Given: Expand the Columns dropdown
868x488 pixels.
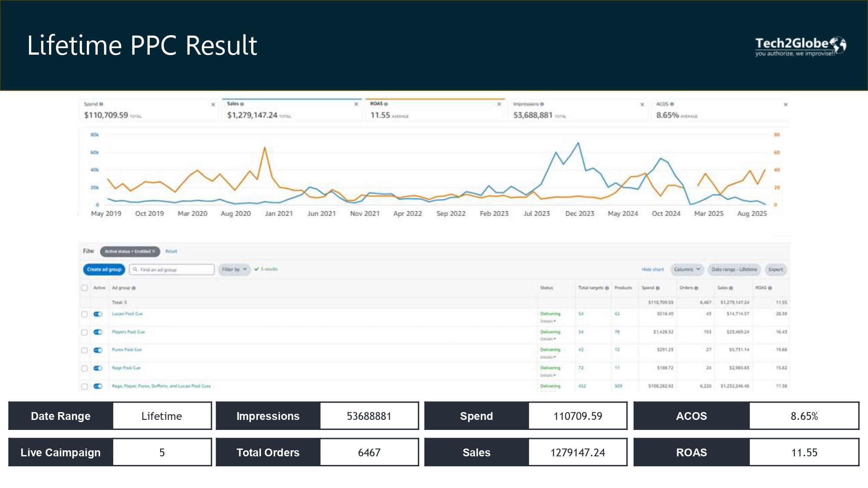Looking at the screenshot, I should [x=687, y=269].
